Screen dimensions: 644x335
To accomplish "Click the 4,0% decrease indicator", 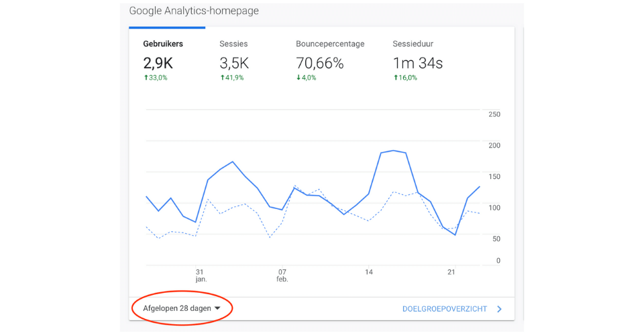I will [x=306, y=78].
